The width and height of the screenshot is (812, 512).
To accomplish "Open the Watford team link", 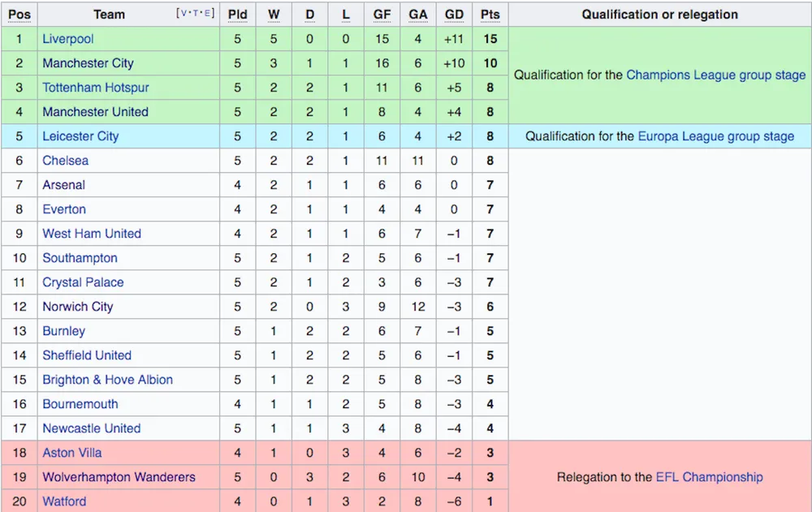I will 64,501.
